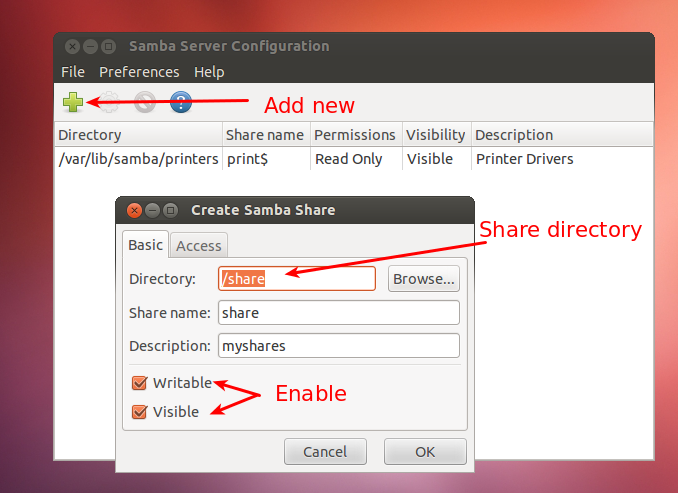Open the File menu
The height and width of the screenshot is (493, 678).
coord(73,72)
